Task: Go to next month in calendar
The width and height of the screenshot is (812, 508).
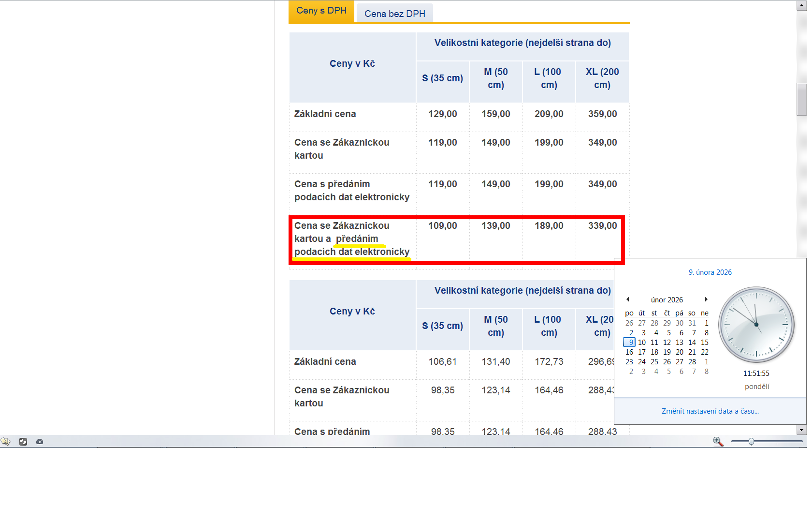Action: click(x=706, y=299)
